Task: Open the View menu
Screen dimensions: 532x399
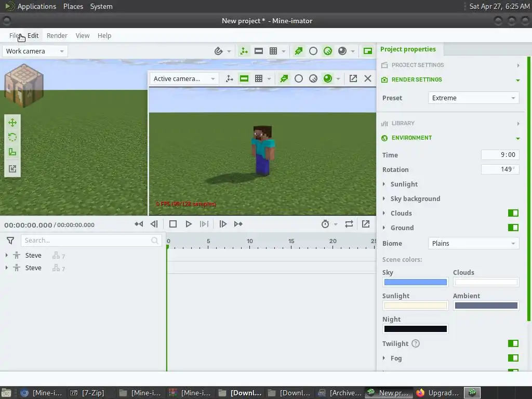Action: 83,36
